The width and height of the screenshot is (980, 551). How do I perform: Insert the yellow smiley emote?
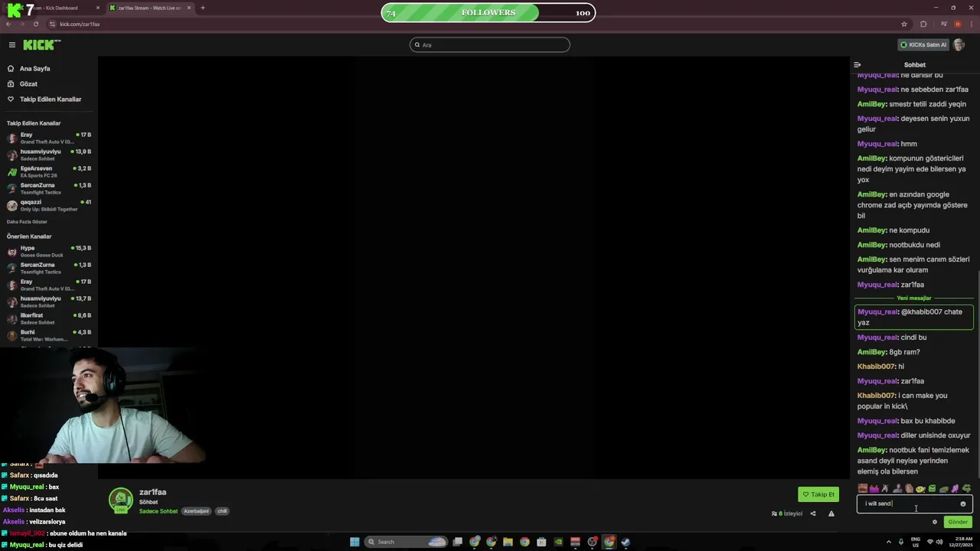[x=920, y=488]
